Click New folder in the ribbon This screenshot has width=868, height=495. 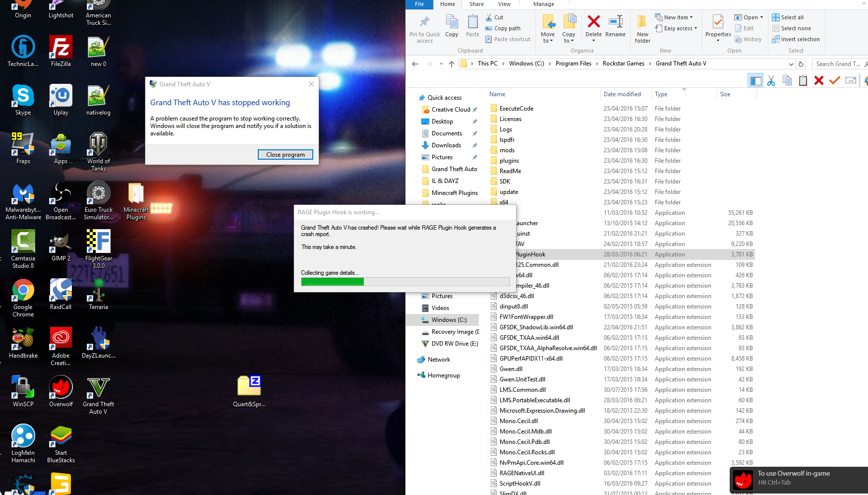point(642,29)
